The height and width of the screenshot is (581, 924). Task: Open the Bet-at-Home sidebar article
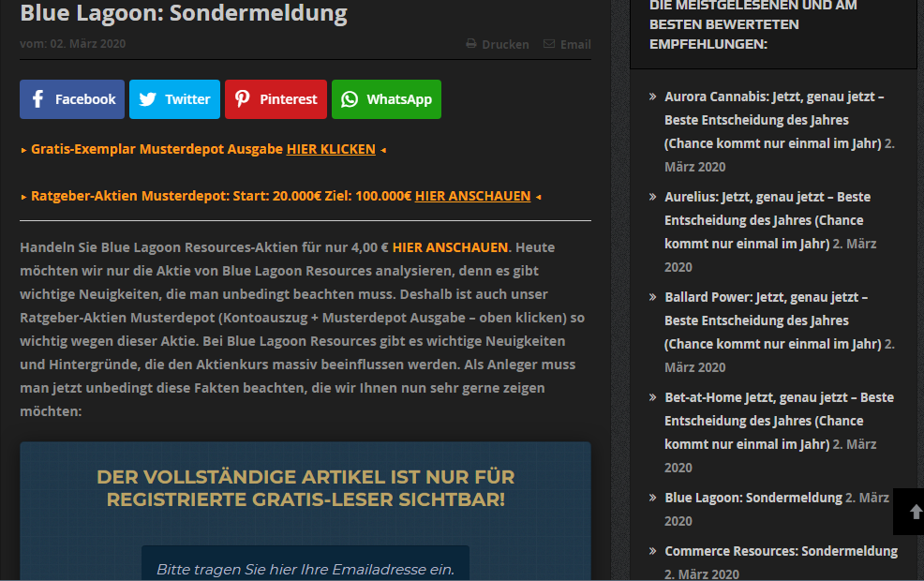[778, 397]
